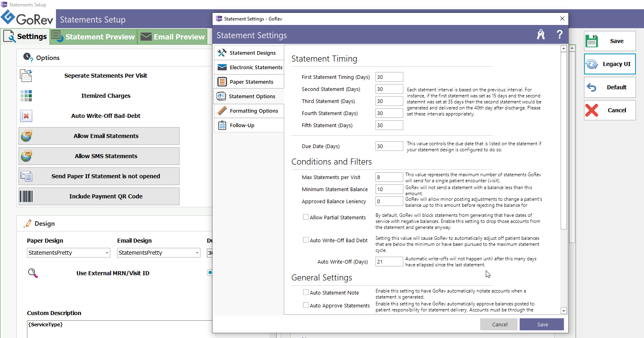Toggle Seperate Statements Per Visit option
This screenshot has height=338, width=644.
pyautogui.click(x=99, y=76)
